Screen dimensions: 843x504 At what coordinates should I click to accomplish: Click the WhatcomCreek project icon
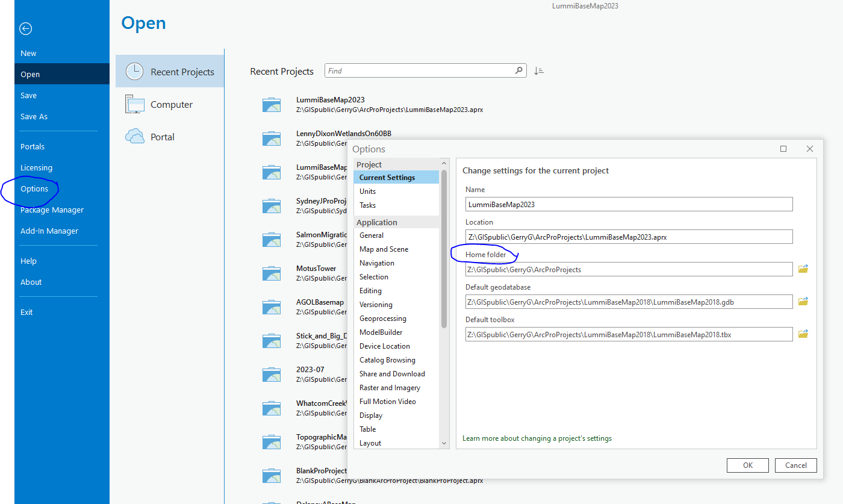pos(272,408)
